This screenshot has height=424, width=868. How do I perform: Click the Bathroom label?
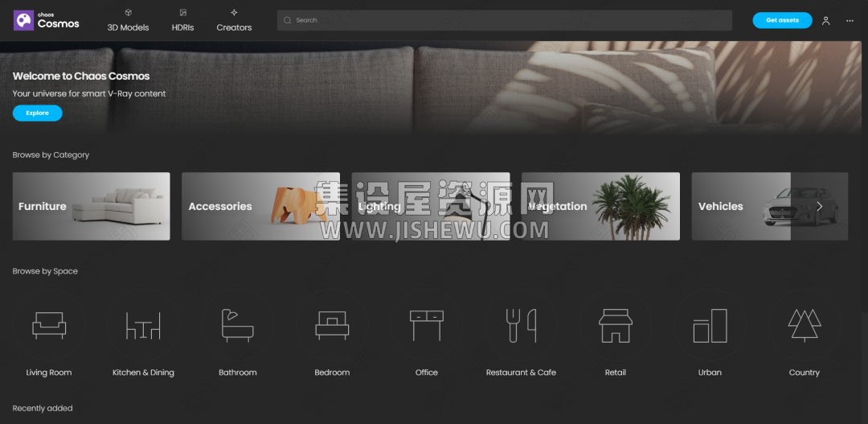click(237, 373)
